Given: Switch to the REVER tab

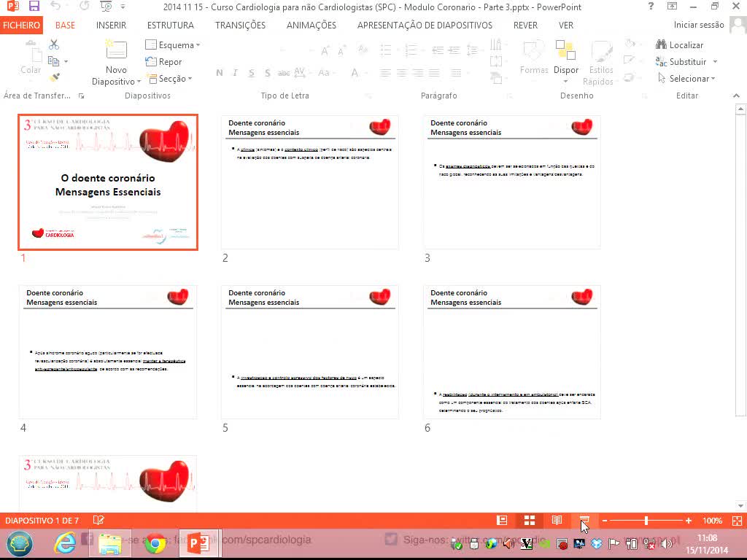Looking at the screenshot, I should tap(525, 26).
